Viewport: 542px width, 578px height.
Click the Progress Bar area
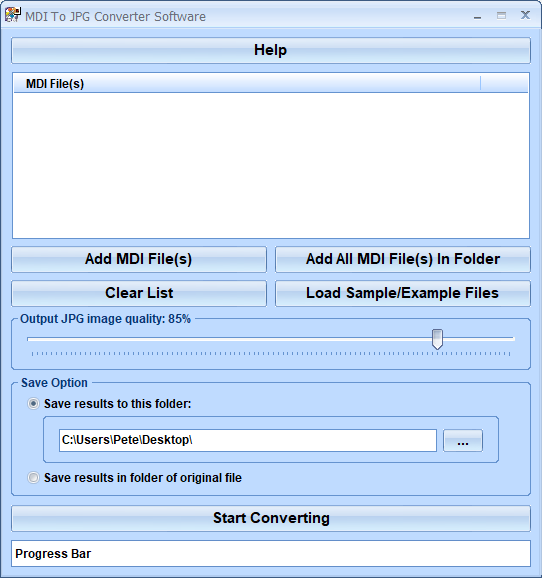(x=271, y=554)
